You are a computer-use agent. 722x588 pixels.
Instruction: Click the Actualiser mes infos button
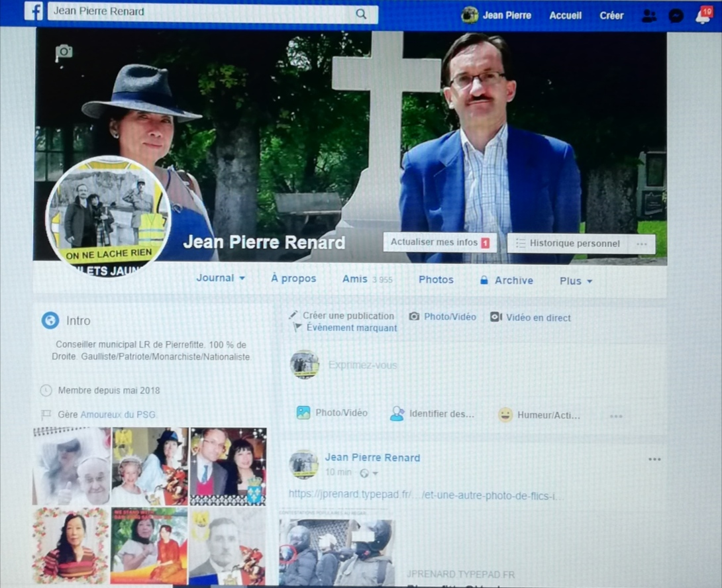pyautogui.click(x=440, y=242)
